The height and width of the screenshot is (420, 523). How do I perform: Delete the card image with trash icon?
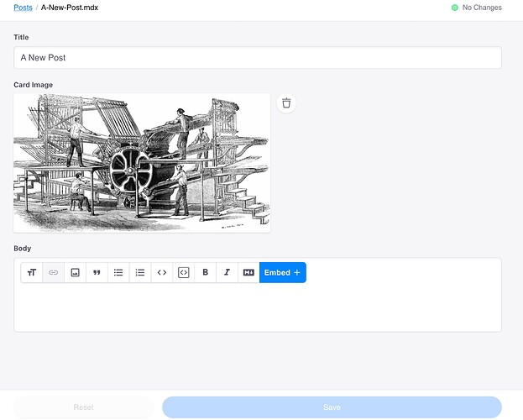click(286, 103)
